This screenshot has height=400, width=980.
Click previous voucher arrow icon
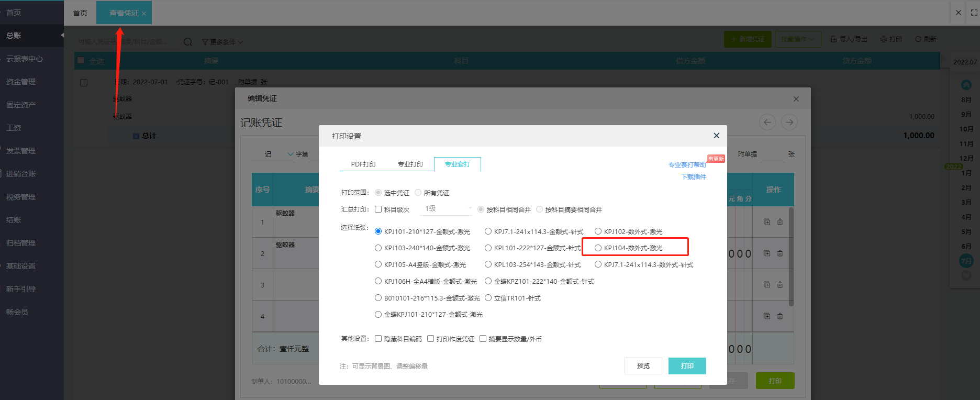point(767,122)
